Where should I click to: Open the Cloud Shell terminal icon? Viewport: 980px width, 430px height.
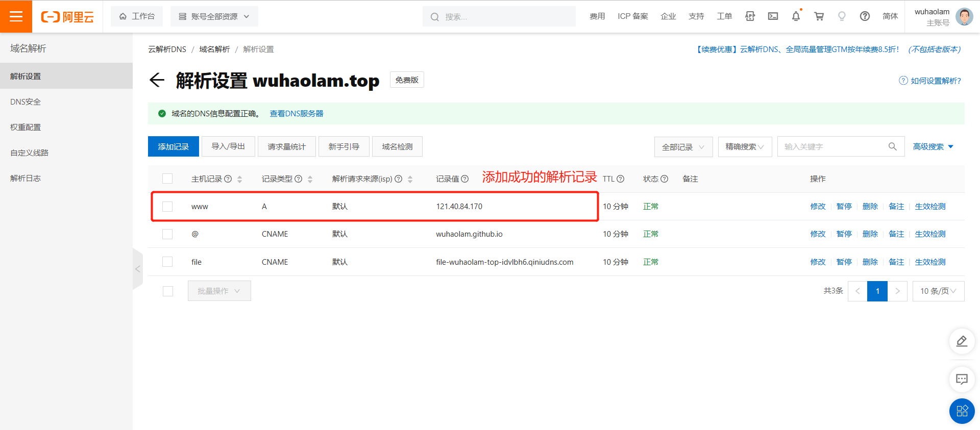[x=773, y=16]
